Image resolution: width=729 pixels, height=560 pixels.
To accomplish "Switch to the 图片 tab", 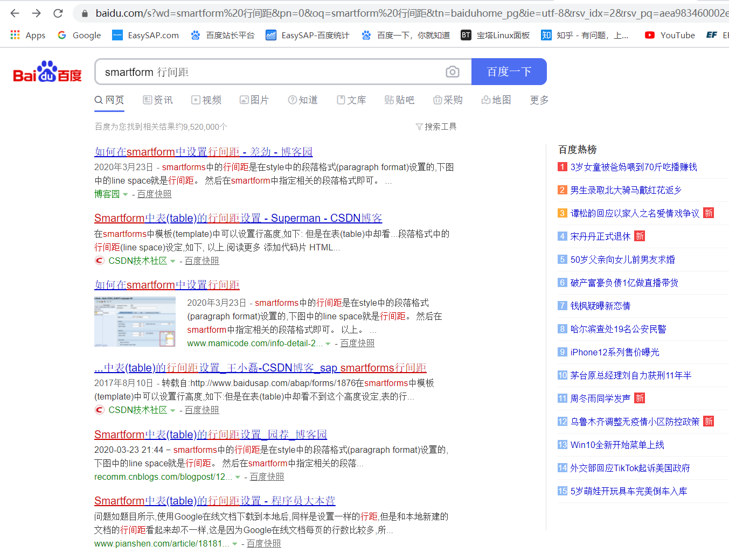I will [x=254, y=100].
